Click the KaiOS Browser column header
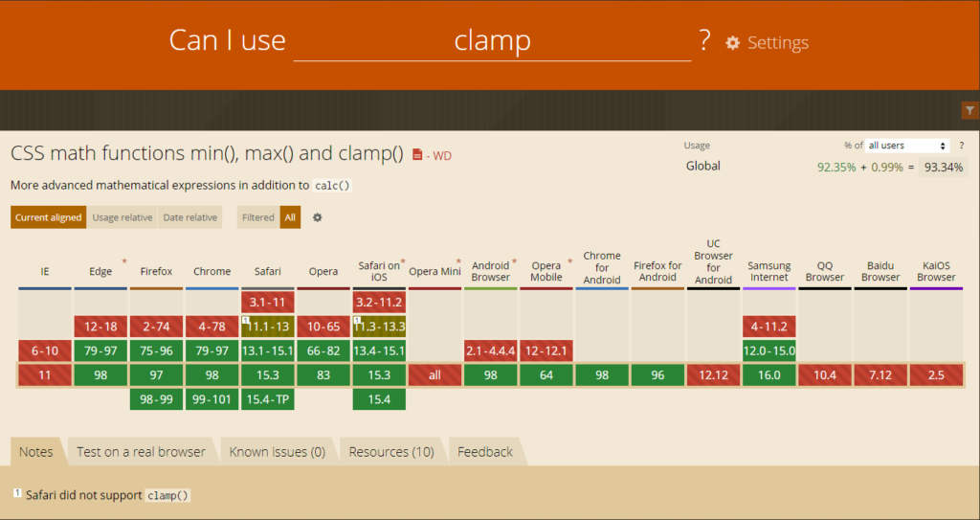 [936, 272]
